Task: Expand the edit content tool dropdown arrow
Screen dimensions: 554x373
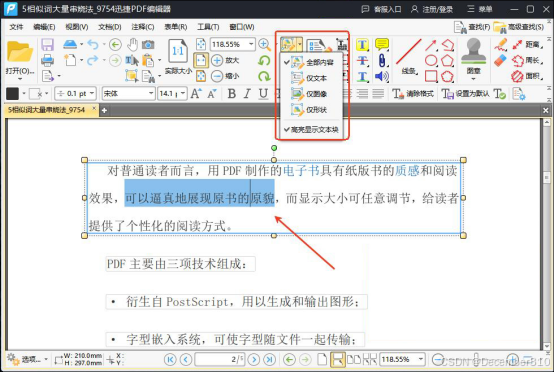Action: tap(300, 45)
